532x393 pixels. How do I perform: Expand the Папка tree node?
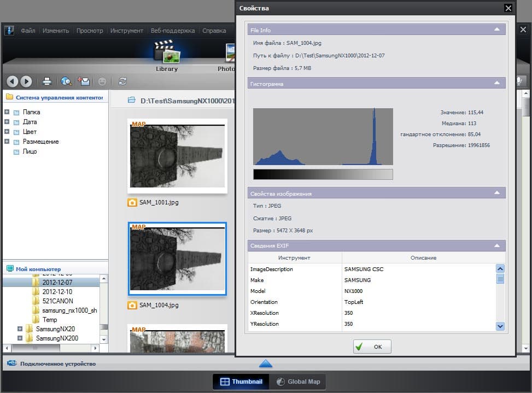click(x=7, y=112)
